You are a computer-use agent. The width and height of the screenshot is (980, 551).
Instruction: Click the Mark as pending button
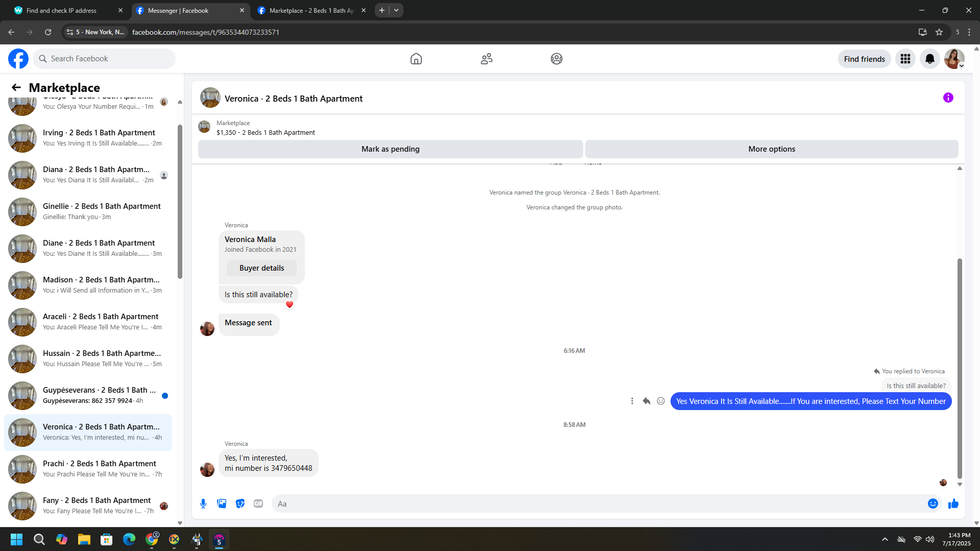(x=391, y=149)
